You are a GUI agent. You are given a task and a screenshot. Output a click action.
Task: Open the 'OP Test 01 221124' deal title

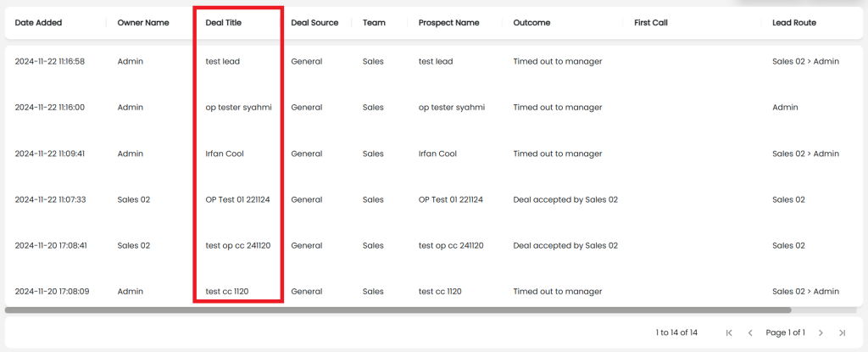(x=237, y=199)
